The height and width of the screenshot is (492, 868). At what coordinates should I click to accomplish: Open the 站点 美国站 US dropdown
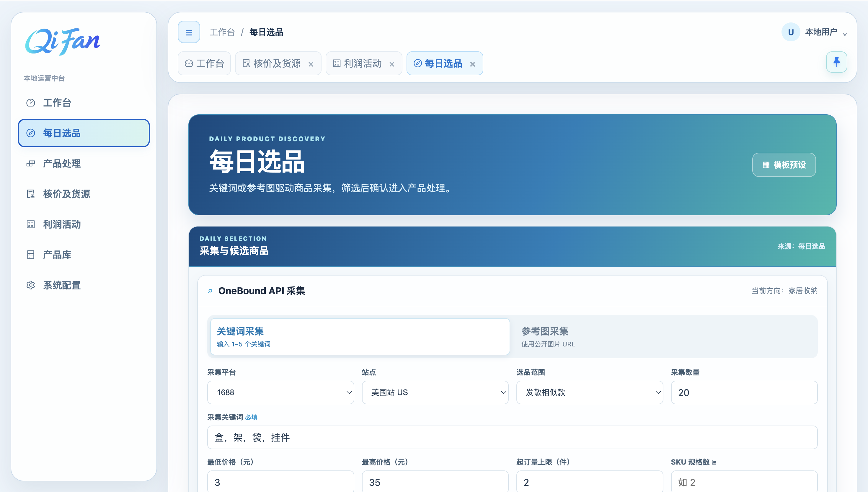[435, 392]
